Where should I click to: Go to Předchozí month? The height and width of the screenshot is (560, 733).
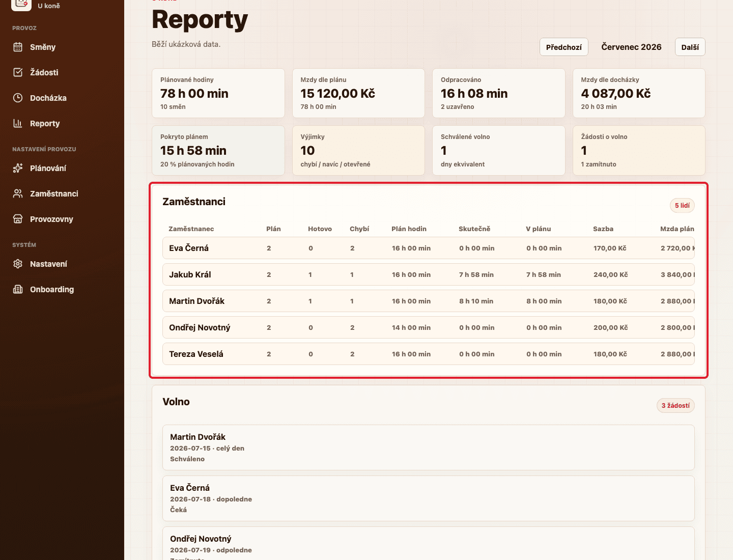564,47
